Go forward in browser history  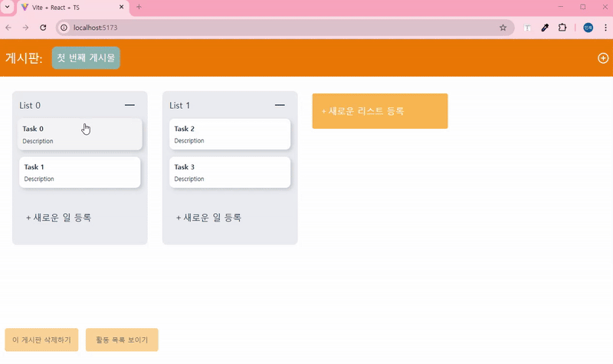click(25, 28)
